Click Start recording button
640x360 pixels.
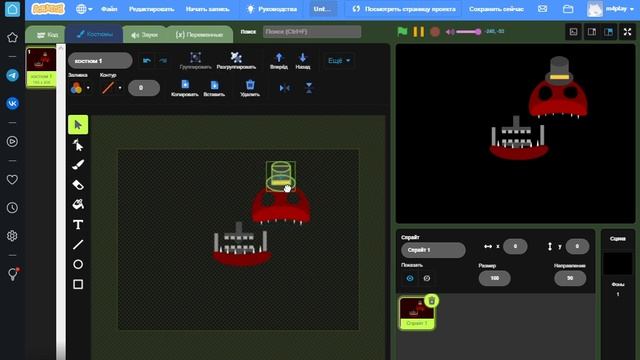(207, 9)
